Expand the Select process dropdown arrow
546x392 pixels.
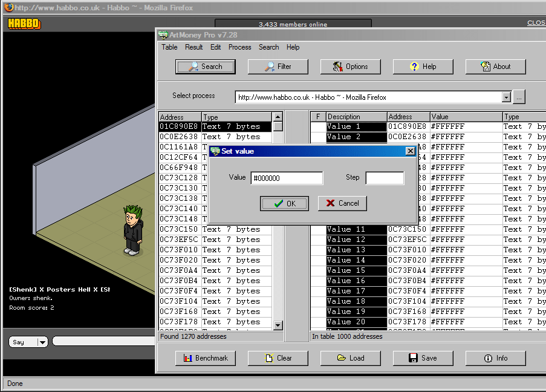click(x=507, y=97)
